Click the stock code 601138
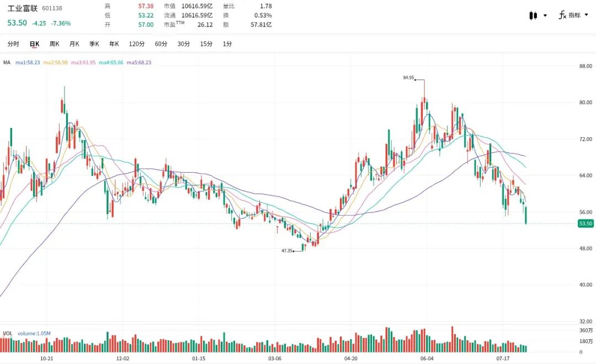The height and width of the screenshot is (364, 596). click(x=52, y=8)
